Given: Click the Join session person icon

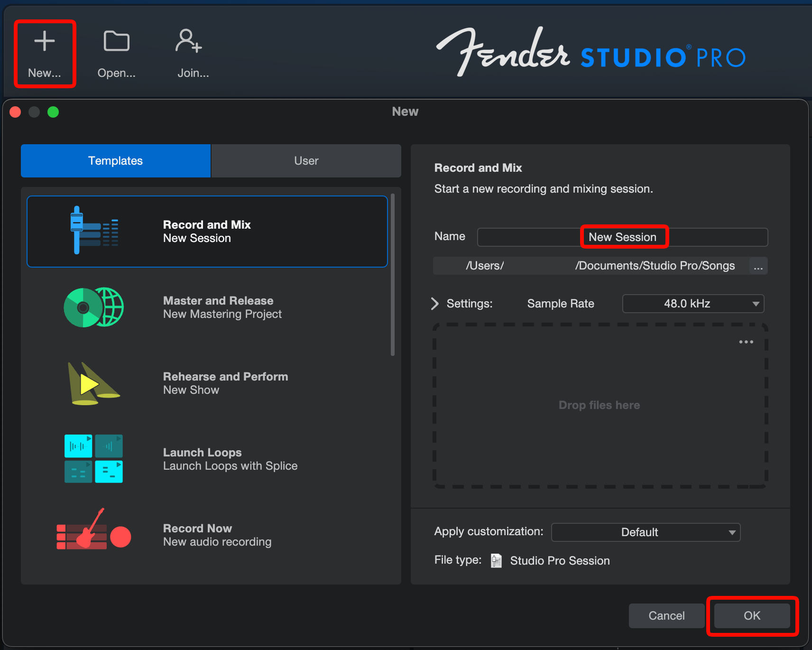Looking at the screenshot, I should [x=189, y=41].
